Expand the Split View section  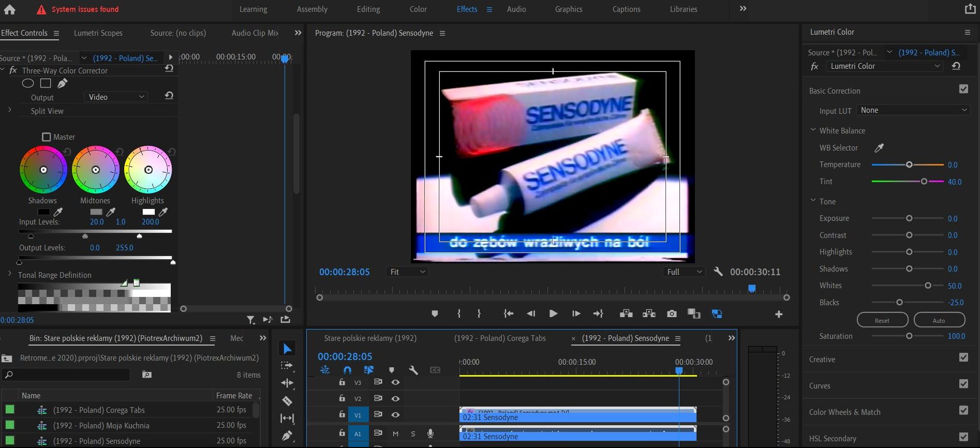9,110
